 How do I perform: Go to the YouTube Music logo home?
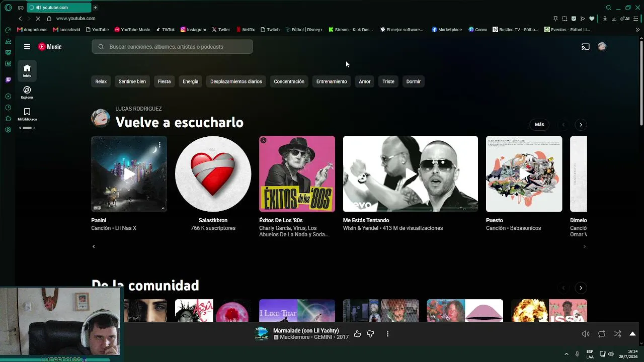(50, 47)
